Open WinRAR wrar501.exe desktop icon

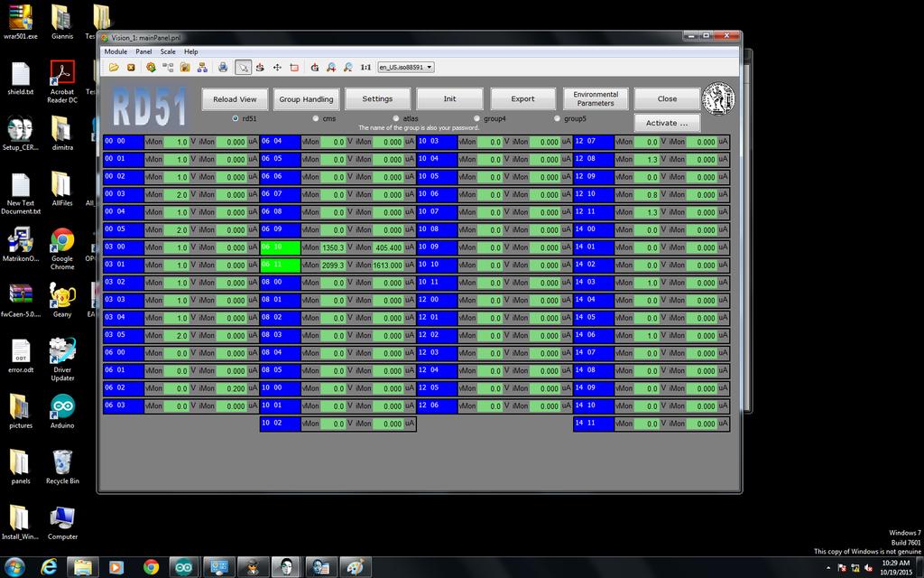(21, 23)
